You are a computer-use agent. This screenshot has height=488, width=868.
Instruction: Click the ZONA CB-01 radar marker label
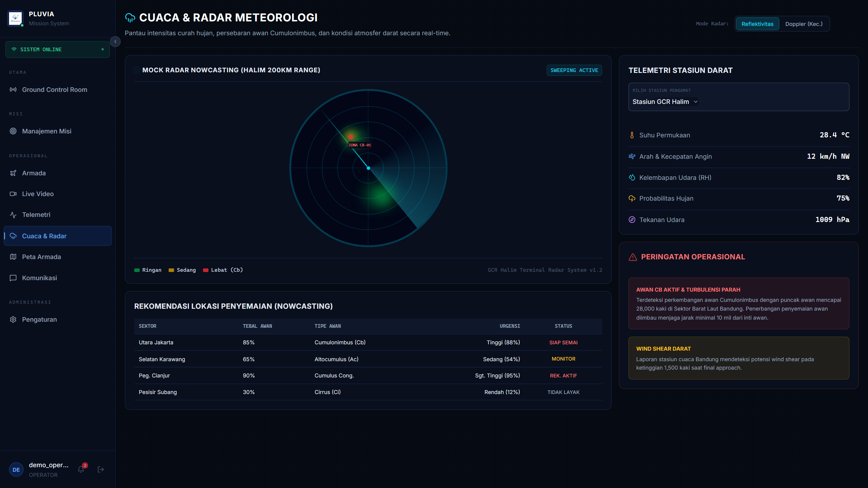tap(360, 145)
